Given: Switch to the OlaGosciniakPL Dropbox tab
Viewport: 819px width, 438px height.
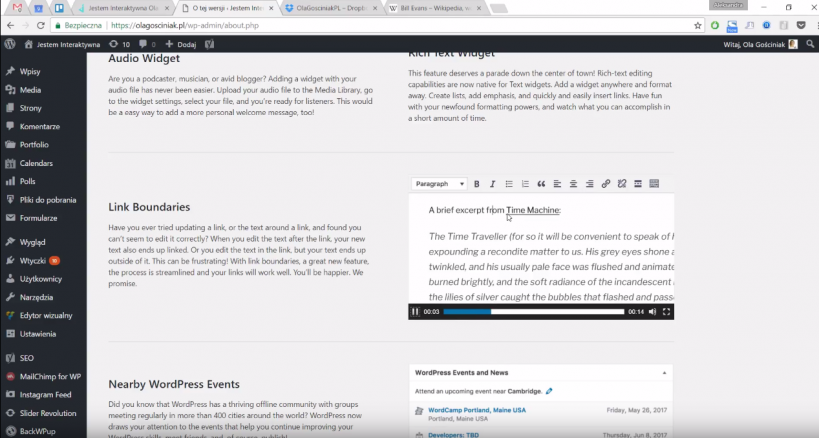Looking at the screenshot, I should (332, 8).
